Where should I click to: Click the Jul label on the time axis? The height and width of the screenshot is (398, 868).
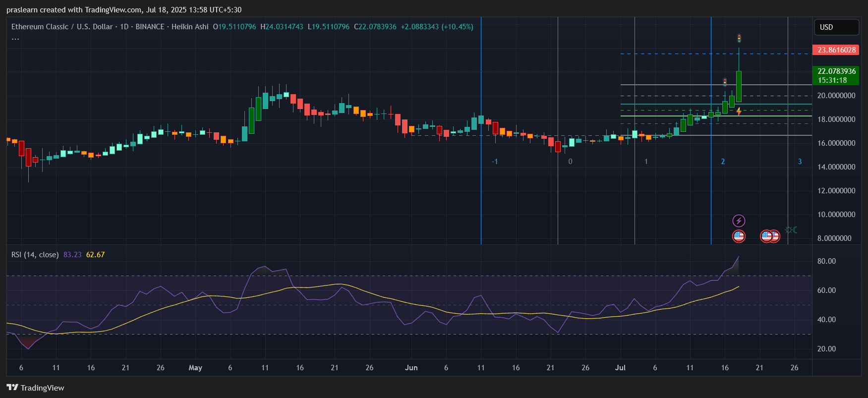pyautogui.click(x=620, y=368)
